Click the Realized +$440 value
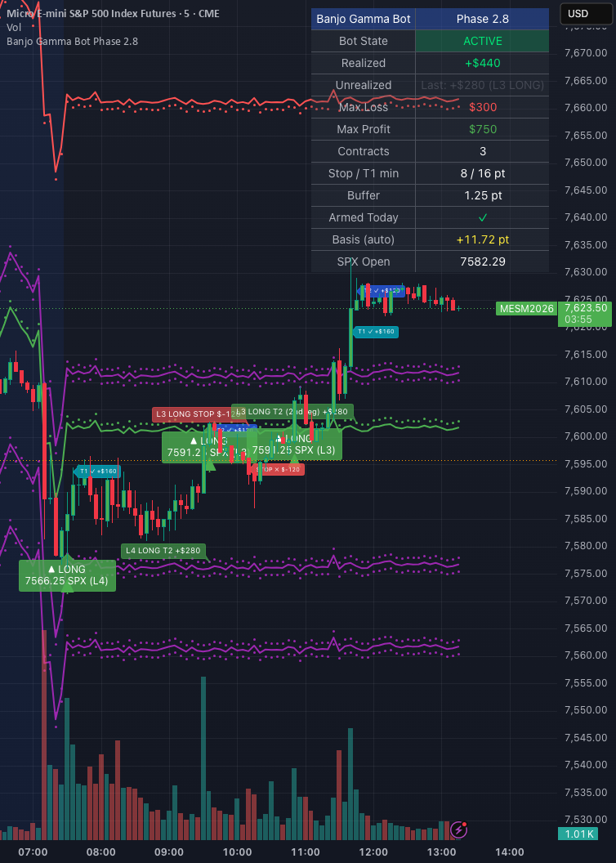Viewport: 616px width, 863px height. [x=482, y=63]
